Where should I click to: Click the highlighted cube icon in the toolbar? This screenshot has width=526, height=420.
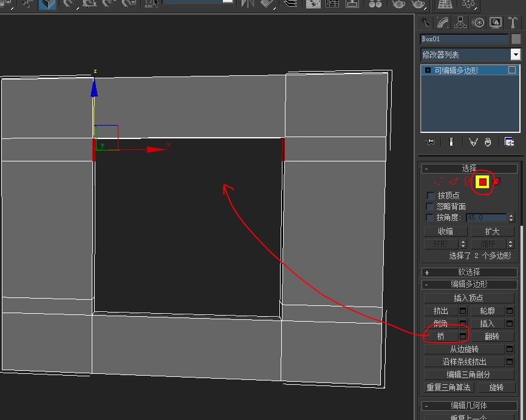[x=47, y=4]
